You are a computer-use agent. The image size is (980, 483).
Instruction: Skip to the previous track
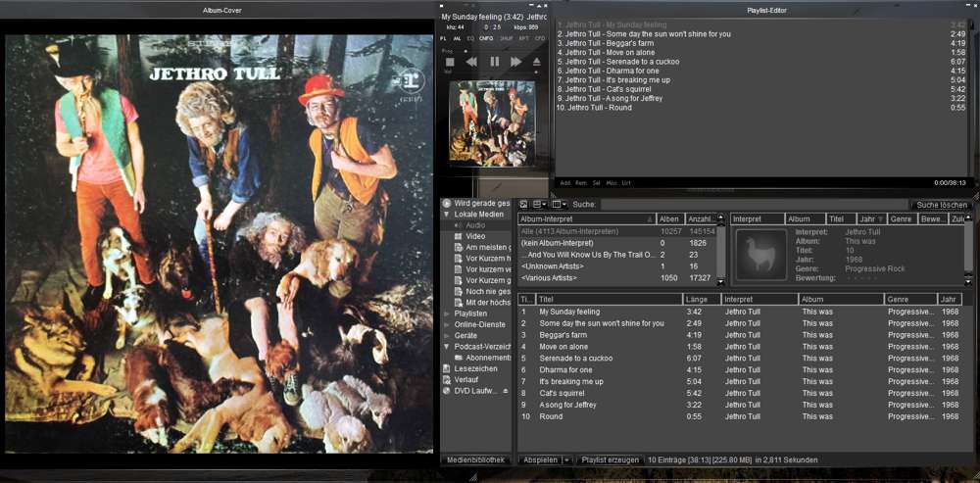[471, 62]
